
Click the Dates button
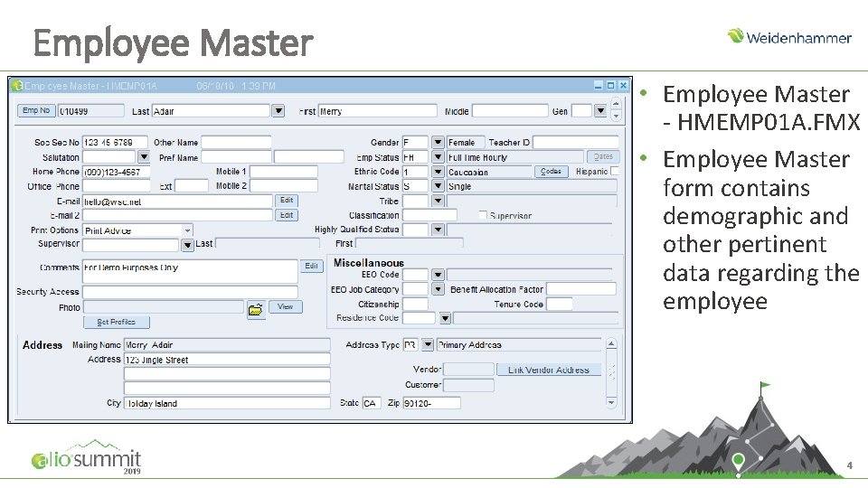[603, 157]
